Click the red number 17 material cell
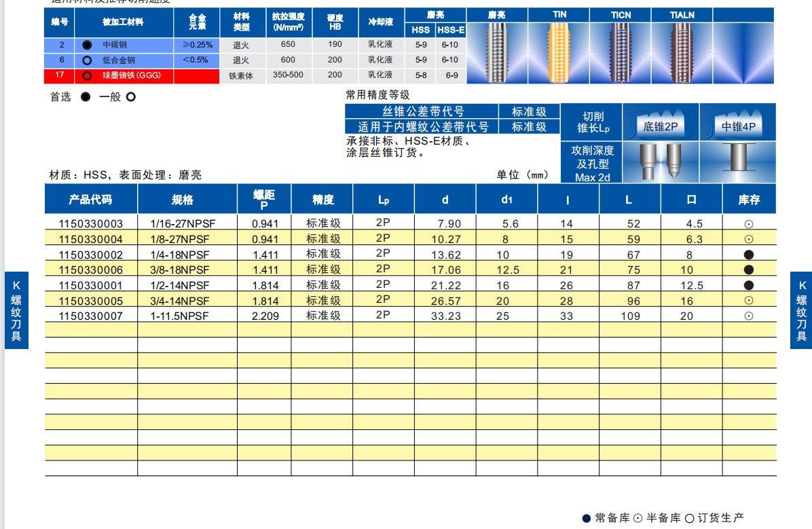Screen dimensions: 812x529 (x=60, y=75)
